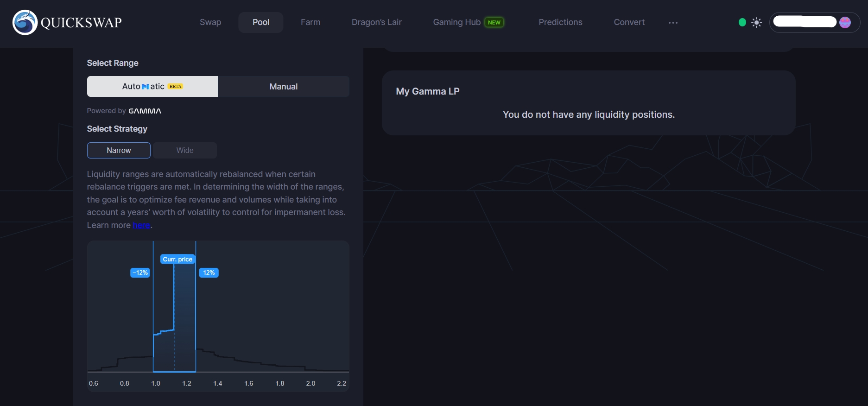Click the Learn more "here" link
Screen dimensions: 868x406
click(x=141, y=225)
